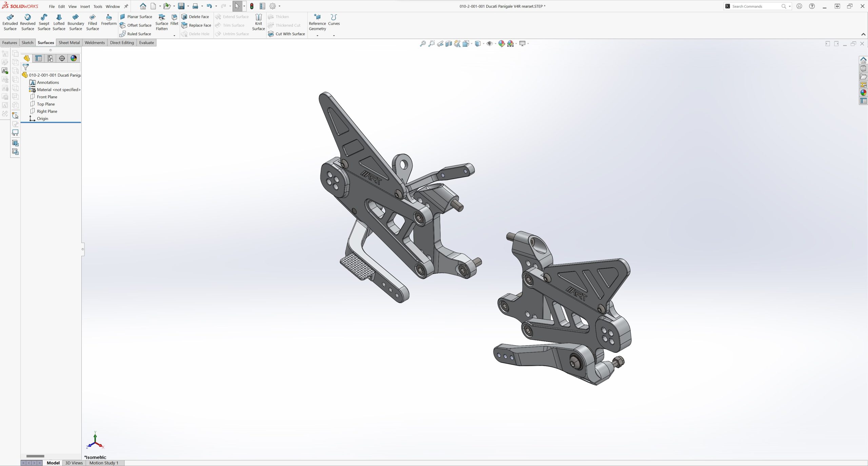Open the DisplayManager color-ball tab
This screenshot has height=466, width=868.
[x=74, y=58]
